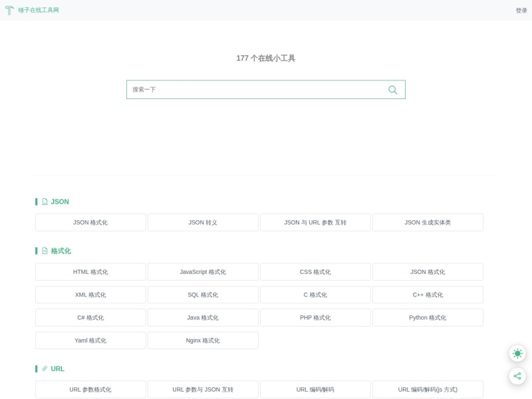Open URL 编码/解码 tool
This screenshot has width=532, height=399.
(315, 390)
